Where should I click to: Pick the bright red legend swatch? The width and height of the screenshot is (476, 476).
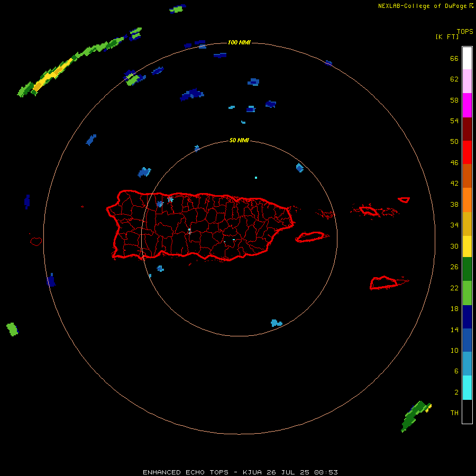[467, 152]
